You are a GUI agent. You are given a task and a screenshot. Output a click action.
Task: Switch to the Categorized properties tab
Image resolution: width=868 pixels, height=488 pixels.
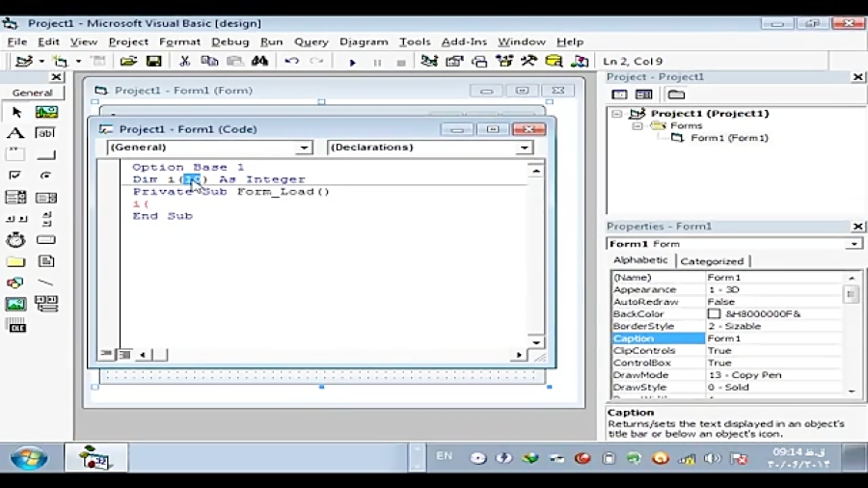[x=712, y=260]
